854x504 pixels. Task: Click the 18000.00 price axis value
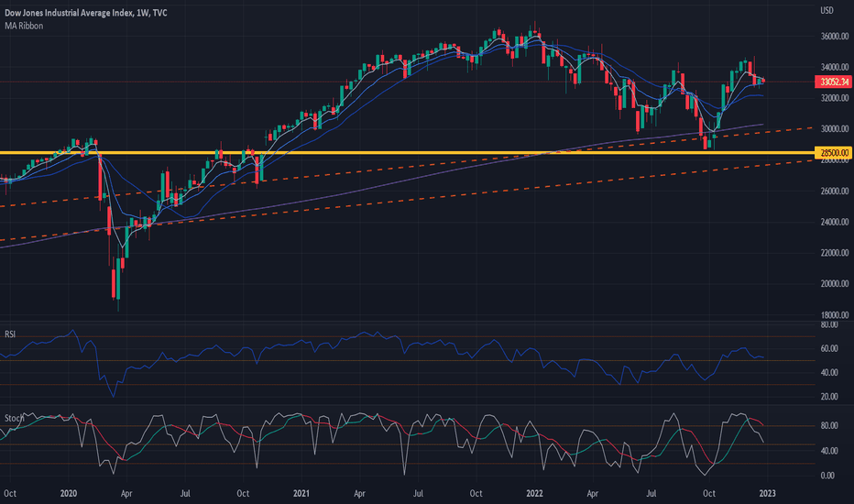pos(835,315)
